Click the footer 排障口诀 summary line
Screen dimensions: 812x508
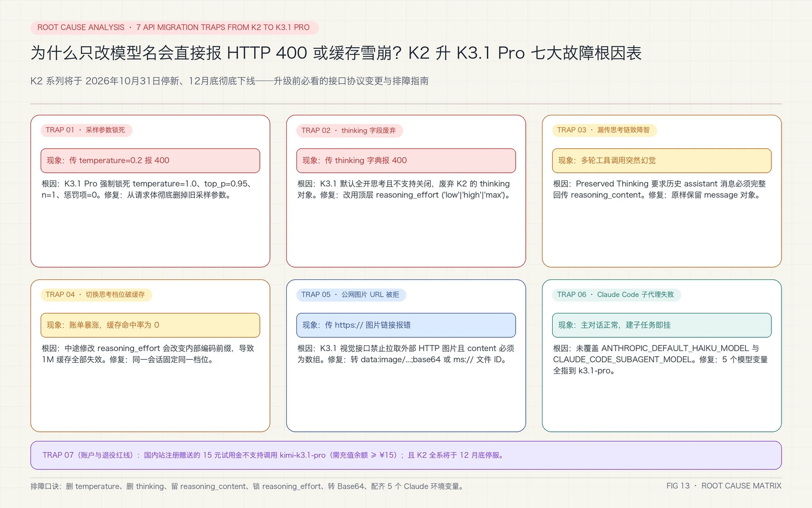click(x=247, y=486)
